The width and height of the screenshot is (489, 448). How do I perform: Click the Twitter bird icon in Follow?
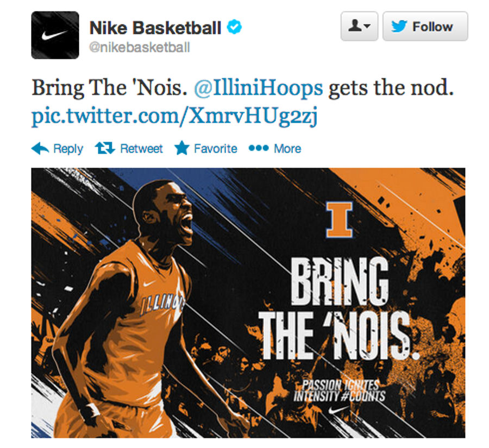point(399,27)
